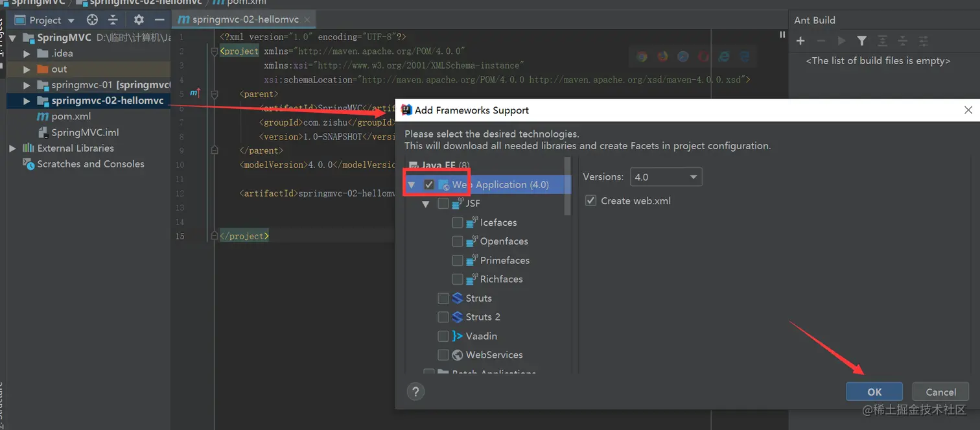Viewport: 980px width, 430px height.
Task: Open pom.xml preview in Edge browser icon
Action: (745, 56)
